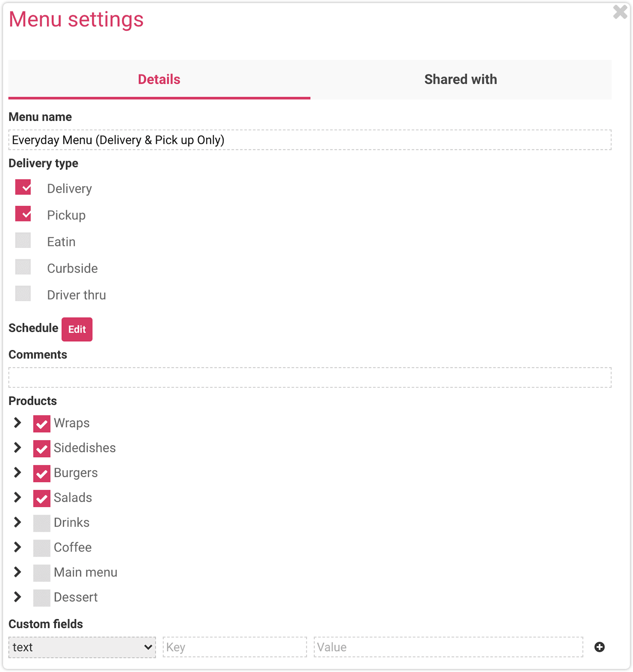Expand the Drinks product group
This screenshot has height=672, width=633.
pyautogui.click(x=17, y=522)
